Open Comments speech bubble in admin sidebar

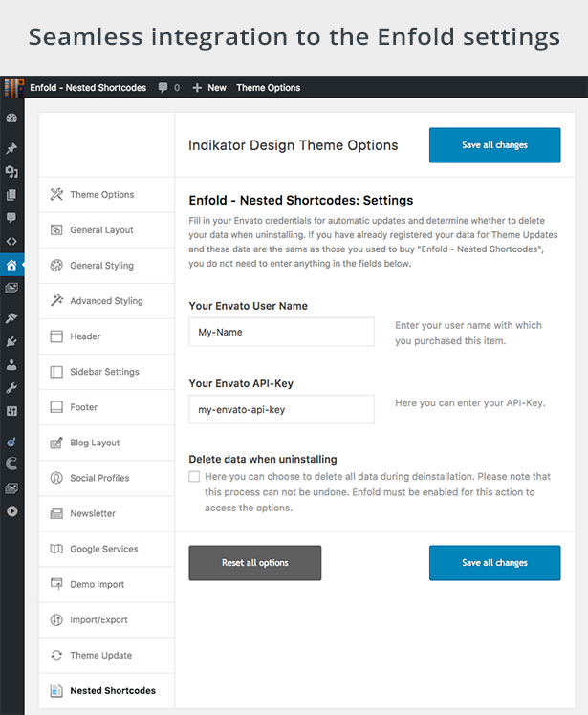[x=11, y=218]
